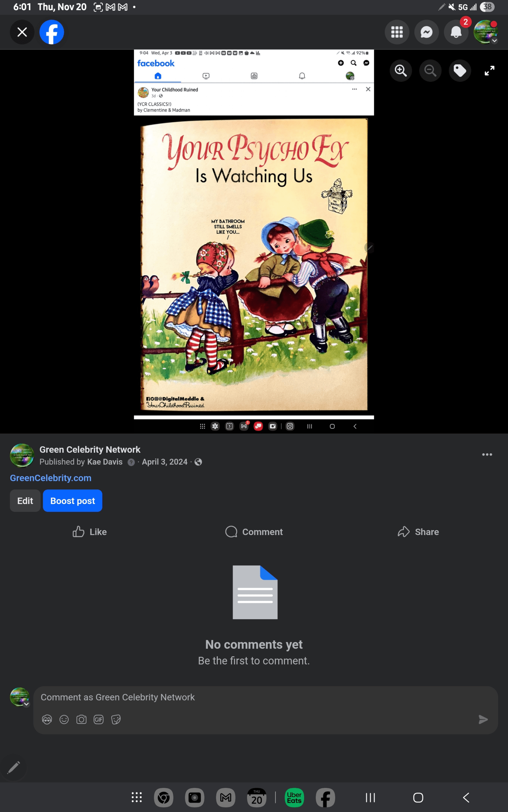Attach a photo to the comment
This screenshot has width=508, height=812.
point(81,719)
